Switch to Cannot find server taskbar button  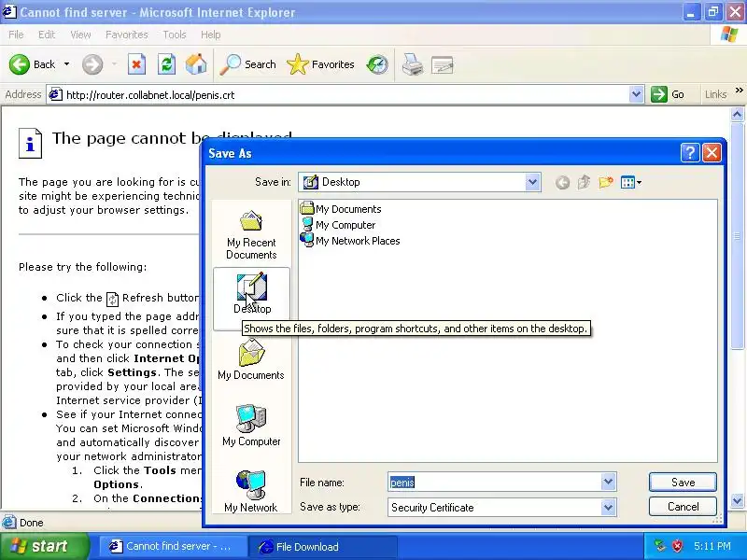point(173,546)
